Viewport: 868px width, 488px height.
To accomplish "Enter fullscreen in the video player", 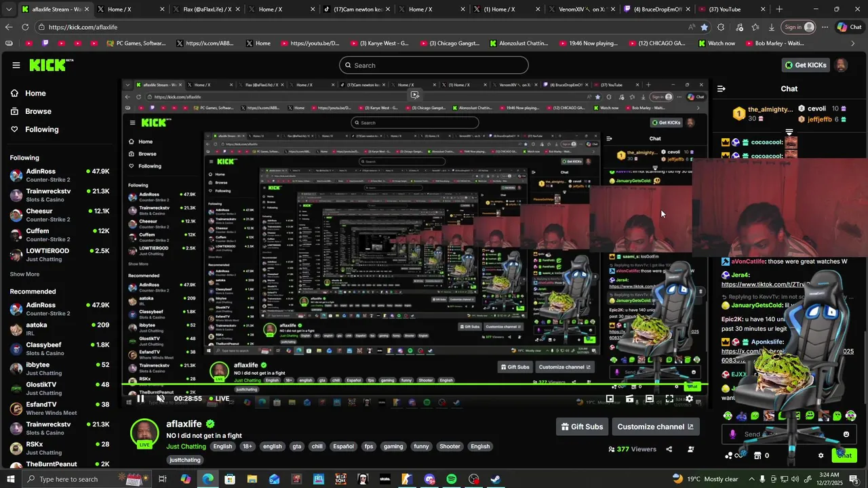I will [669, 399].
